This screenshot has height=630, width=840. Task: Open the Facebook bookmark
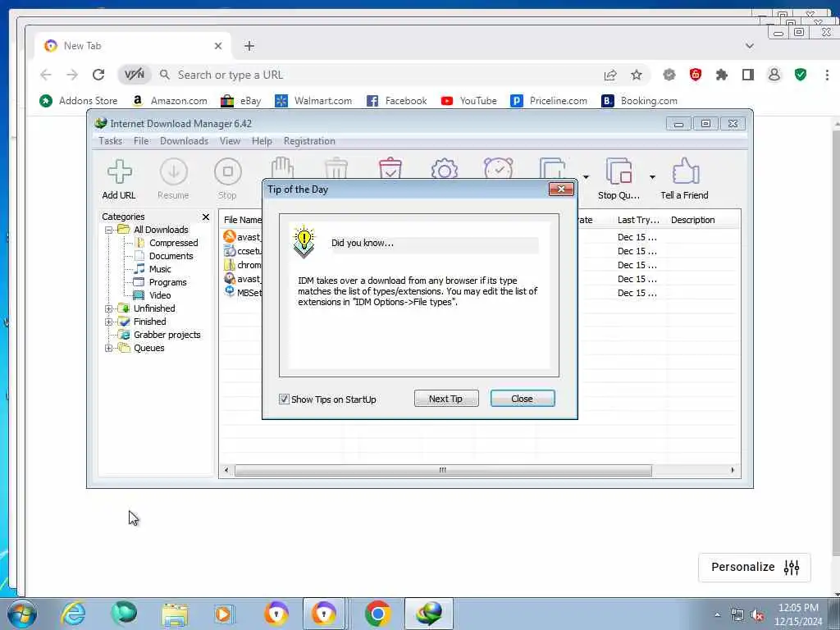coord(396,101)
